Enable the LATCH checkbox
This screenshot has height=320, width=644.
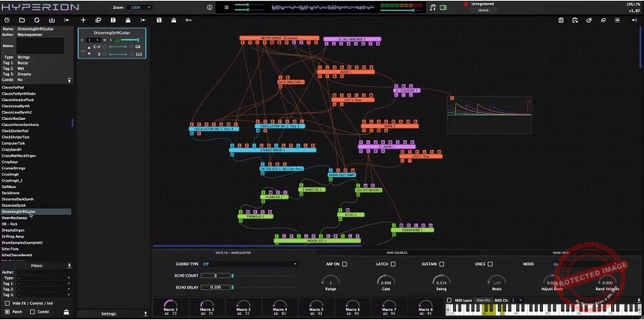[393, 264]
